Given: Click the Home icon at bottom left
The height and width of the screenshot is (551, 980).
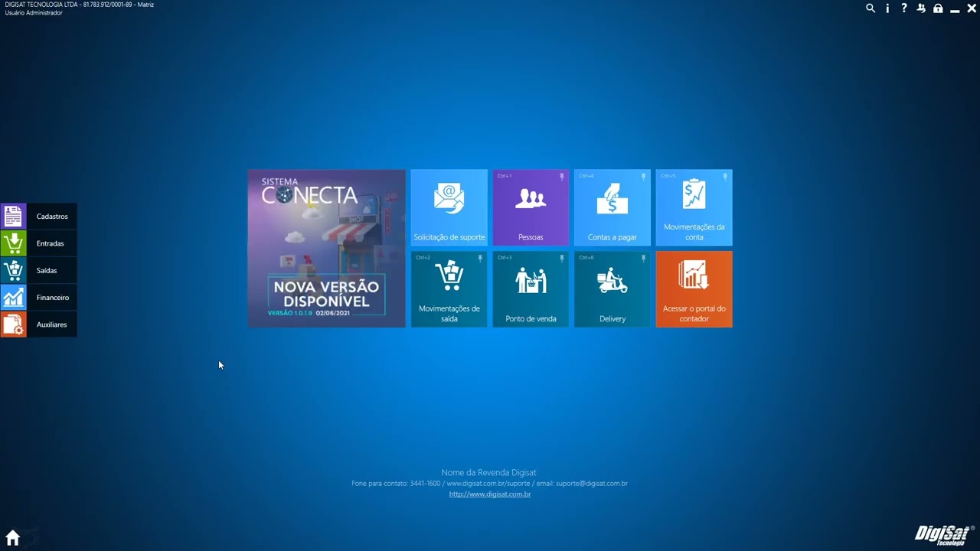Looking at the screenshot, I should (12, 537).
